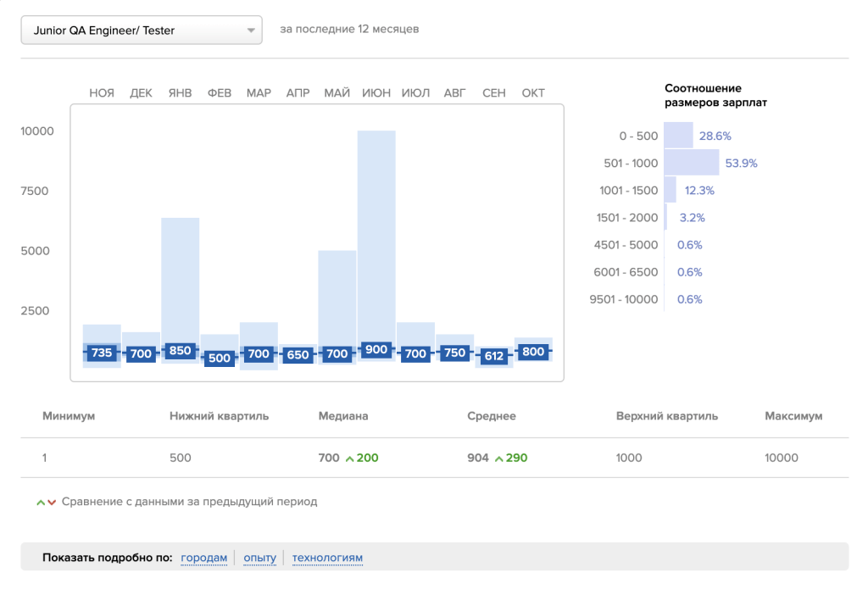Click the 501 - 1000 distribution bar
Viewport: 868px width, 606px height.
coord(691,163)
